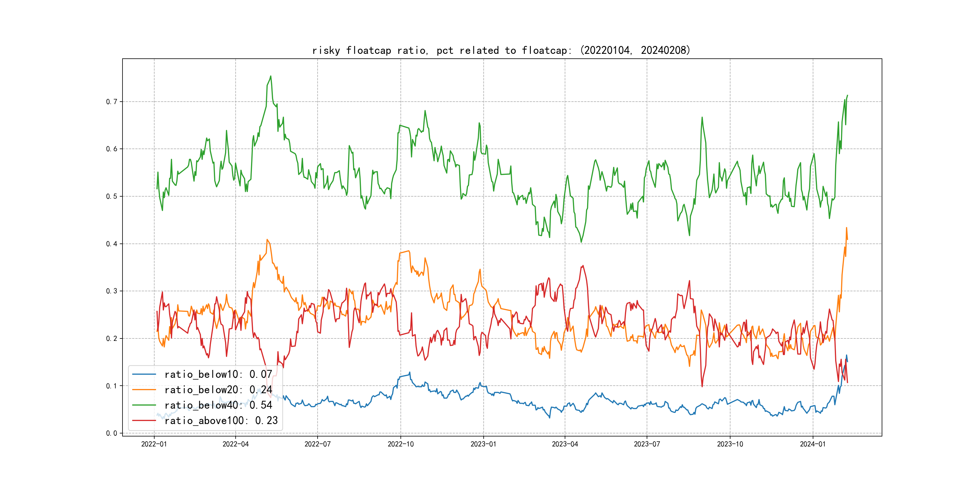The width and height of the screenshot is (980, 490).
Task: Click the 2023-04 x-axis tick label
Action: (x=565, y=444)
